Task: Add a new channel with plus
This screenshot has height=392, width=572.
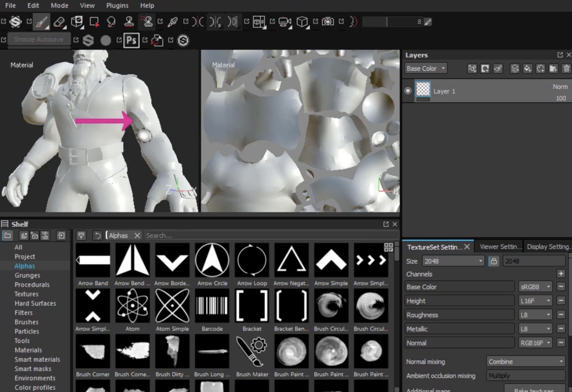Action: coord(561,274)
